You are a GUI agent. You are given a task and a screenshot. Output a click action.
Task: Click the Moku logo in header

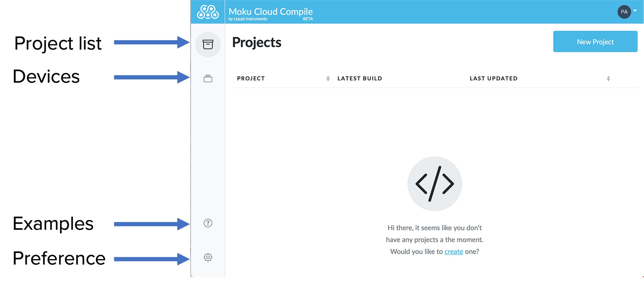[208, 12]
